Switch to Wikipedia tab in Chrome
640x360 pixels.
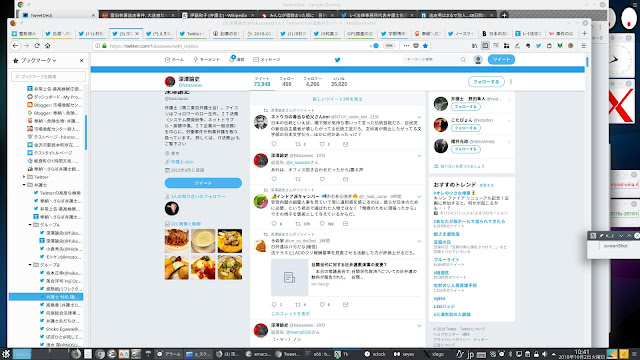coord(218,15)
